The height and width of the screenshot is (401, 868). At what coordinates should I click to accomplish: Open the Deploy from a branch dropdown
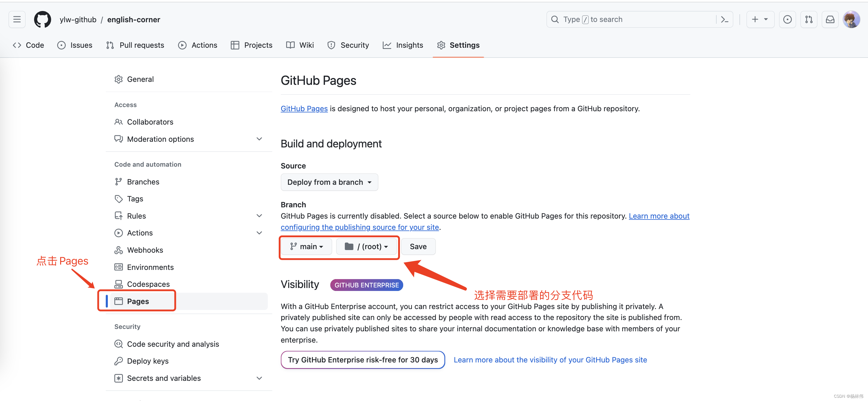click(329, 182)
